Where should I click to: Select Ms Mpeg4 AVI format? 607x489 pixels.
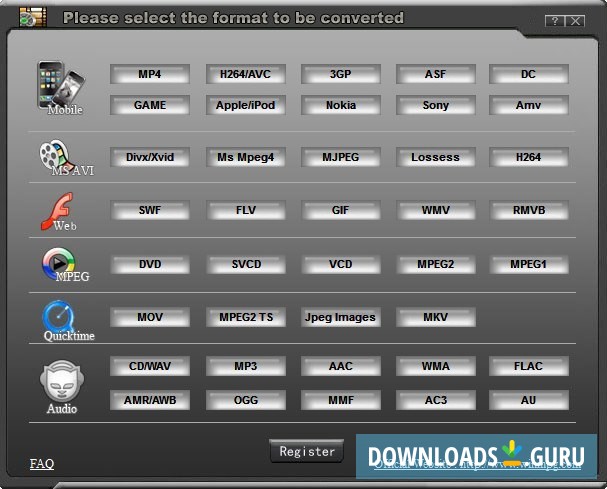point(245,157)
